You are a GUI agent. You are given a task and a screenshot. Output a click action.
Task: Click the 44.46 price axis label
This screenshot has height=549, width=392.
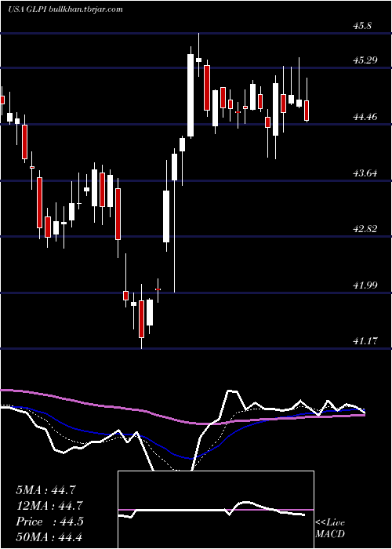click(365, 117)
